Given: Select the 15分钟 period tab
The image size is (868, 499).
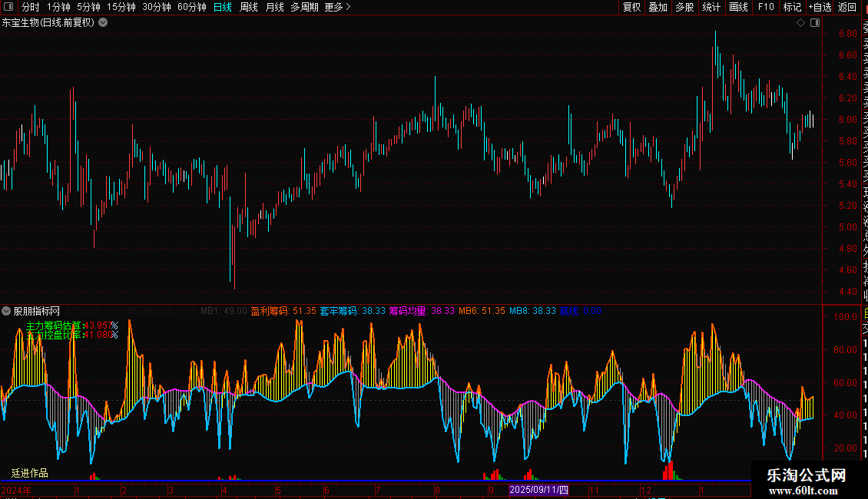Looking at the screenshot, I should tap(121, 7).
